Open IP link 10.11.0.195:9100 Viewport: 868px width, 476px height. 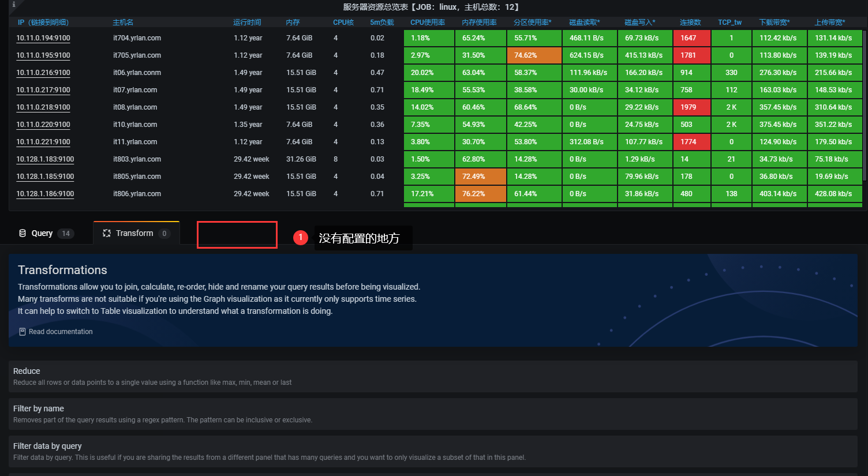43,55
